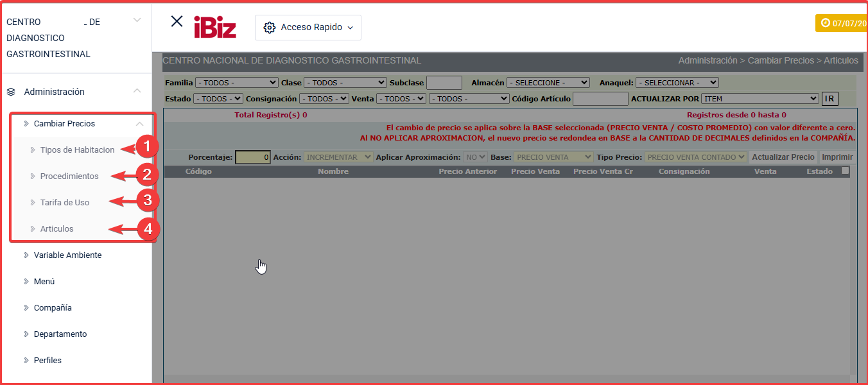Open Compañía menu item
868x385 pixels.
point(53,307)
